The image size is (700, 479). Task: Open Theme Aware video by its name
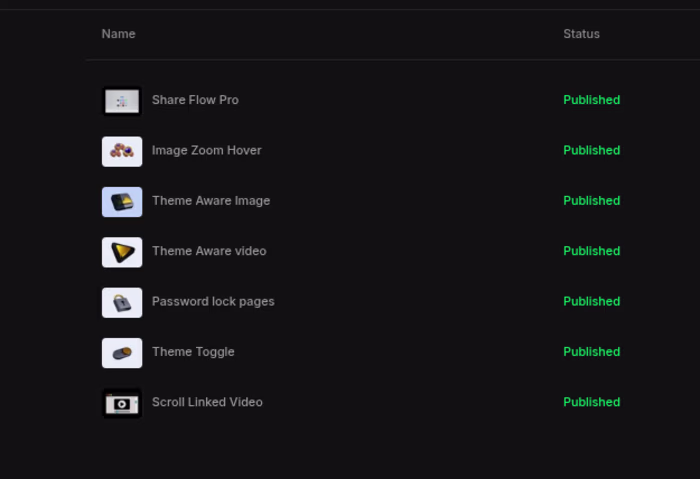click(x=209, y=251)
